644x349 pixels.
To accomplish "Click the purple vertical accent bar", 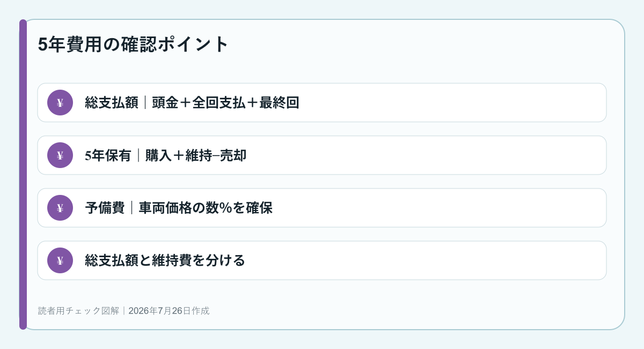I will click(x=23, y=174).
